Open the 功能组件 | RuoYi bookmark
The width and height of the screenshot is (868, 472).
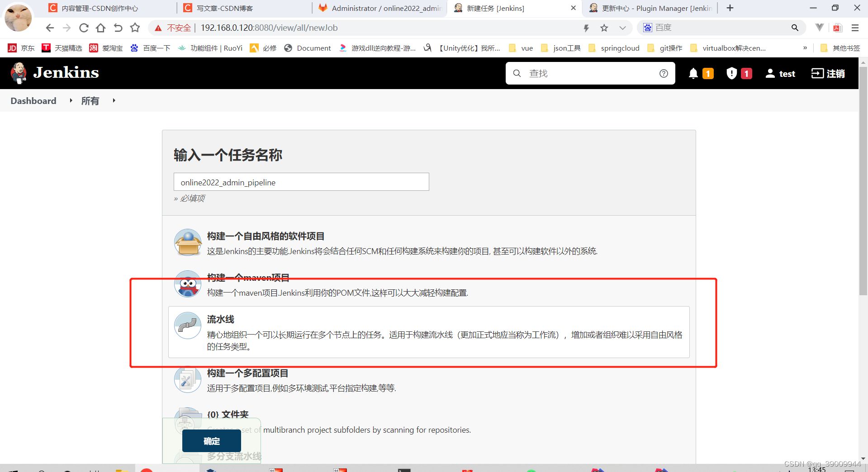210,48
